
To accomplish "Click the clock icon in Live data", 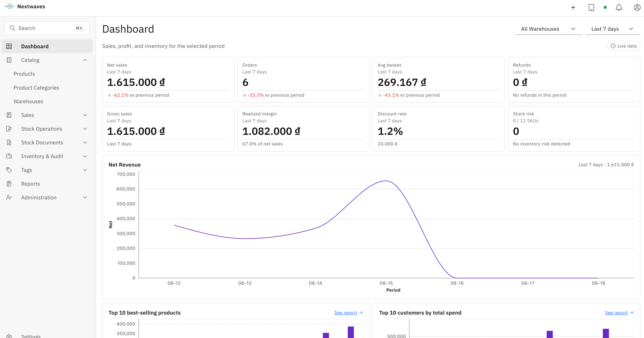I will tap(613, 46).
